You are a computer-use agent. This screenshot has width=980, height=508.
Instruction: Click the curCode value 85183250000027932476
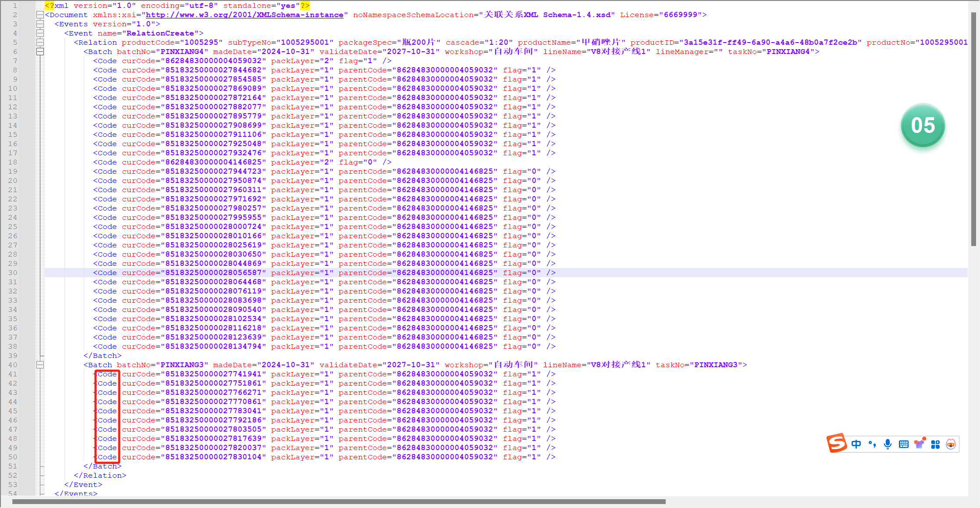click(213, 153)
